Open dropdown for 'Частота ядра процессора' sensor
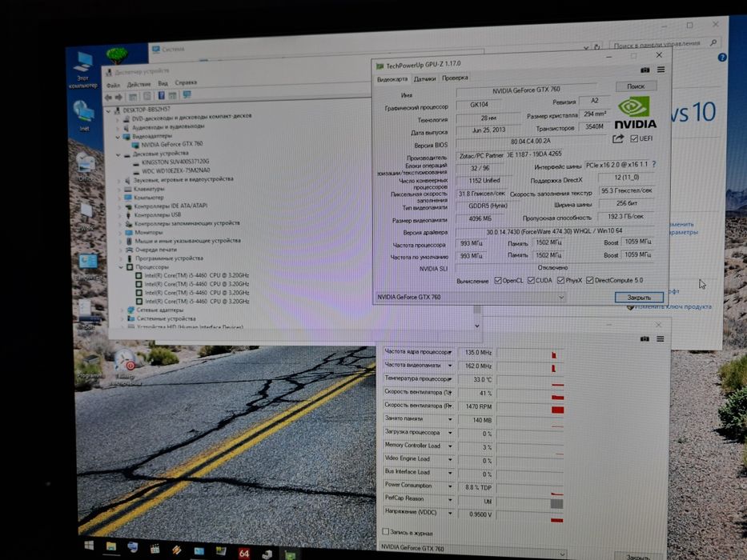This screenshot has width=747, height=560. pos(450,352)
